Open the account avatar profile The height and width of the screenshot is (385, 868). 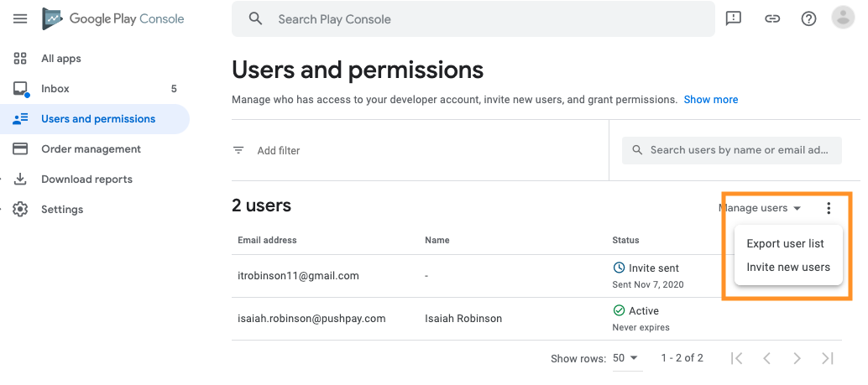click(x=844, y=18)
